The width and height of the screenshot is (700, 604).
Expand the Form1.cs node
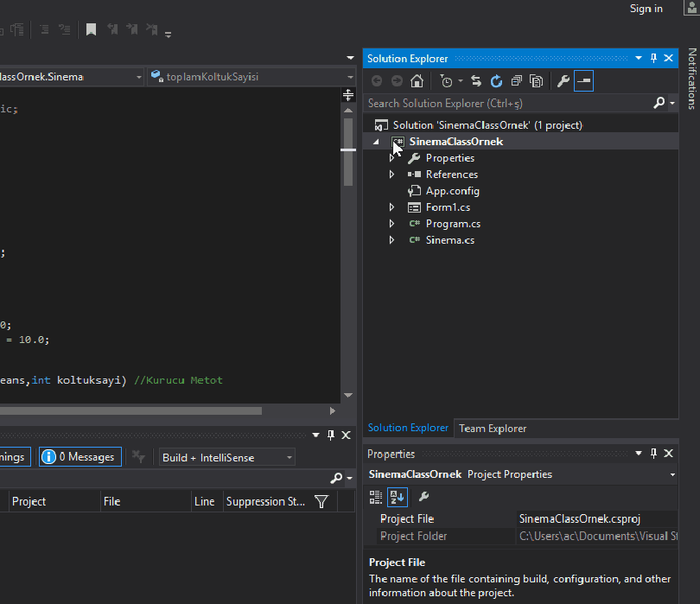pos(391,207)
